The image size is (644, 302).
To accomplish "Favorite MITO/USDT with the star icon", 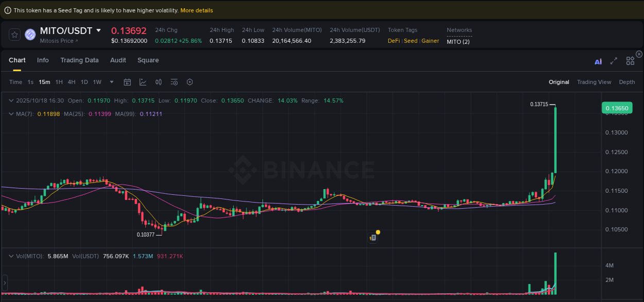I will [x=14, y=35].
